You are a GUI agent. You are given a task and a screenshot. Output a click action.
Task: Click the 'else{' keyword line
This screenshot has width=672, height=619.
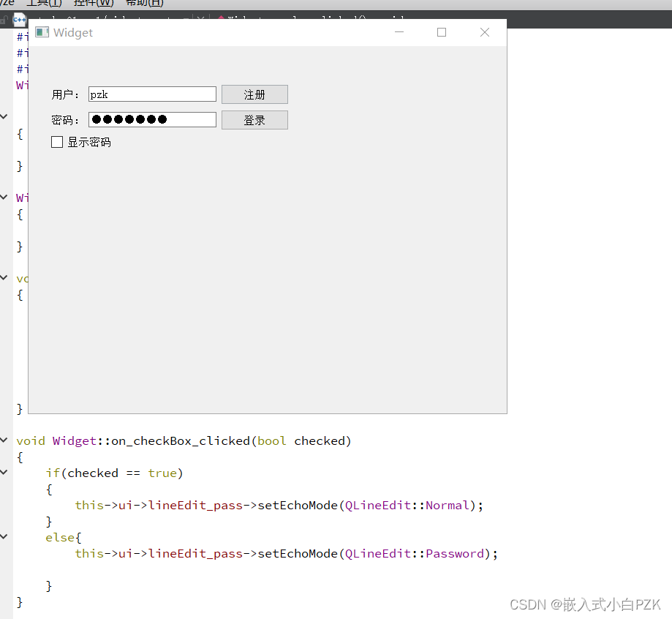pyautogui.click(x=64, y=538)
